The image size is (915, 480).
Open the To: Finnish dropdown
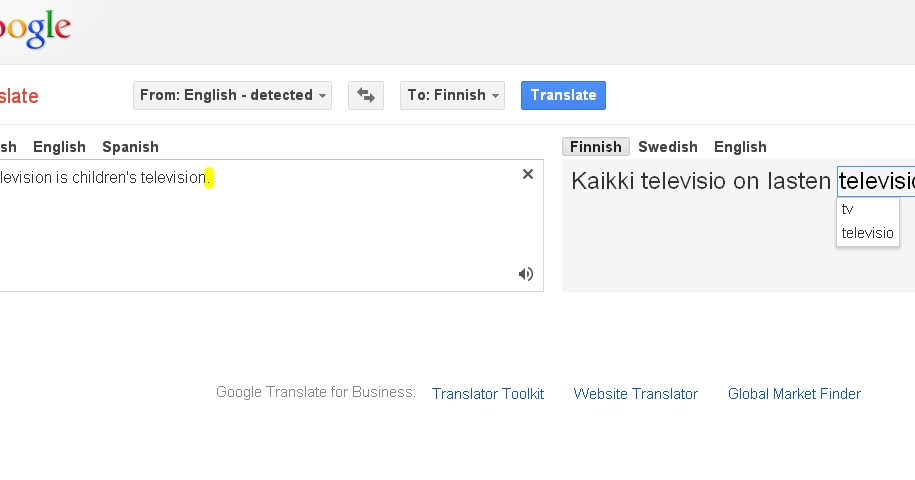pyautogui.click(x=452, y=95)
